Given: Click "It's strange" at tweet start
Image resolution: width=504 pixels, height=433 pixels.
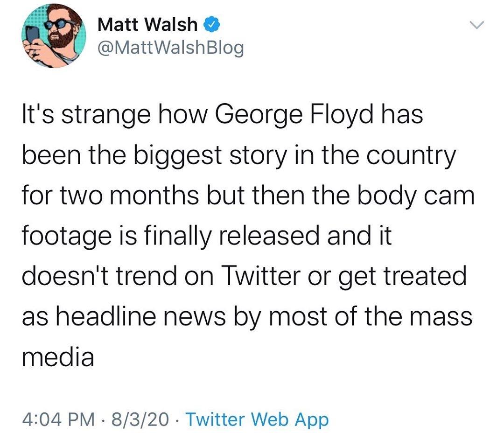Looking at the screenshot, I should pos(86,115).
